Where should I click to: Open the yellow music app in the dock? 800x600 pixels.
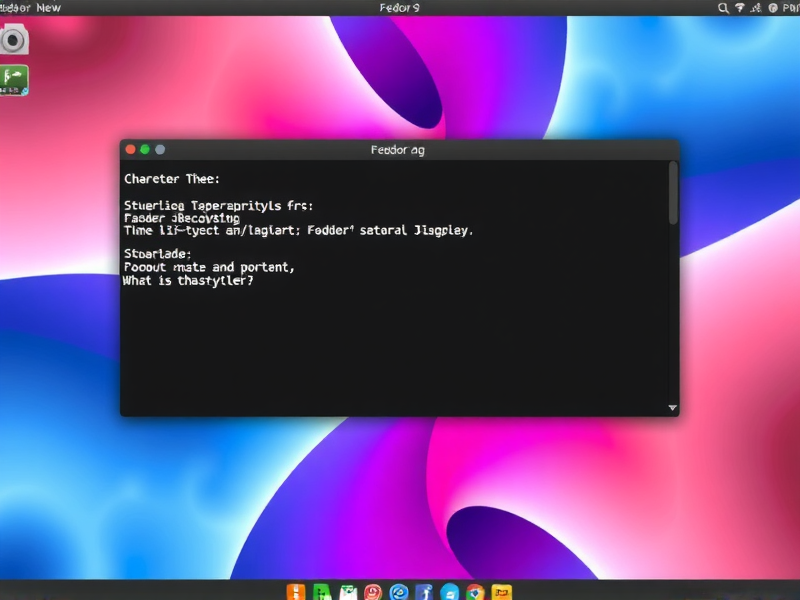pos(500,590)
